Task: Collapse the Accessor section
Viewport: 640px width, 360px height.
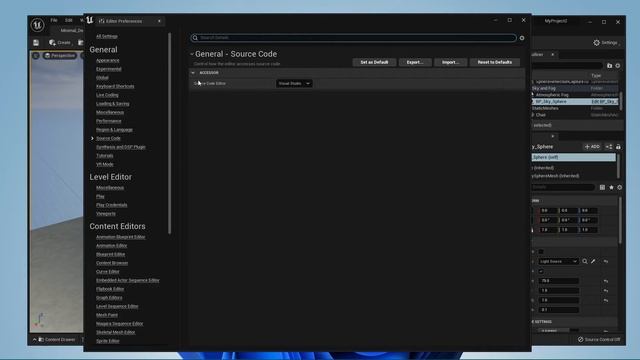Action: point(193,73)
